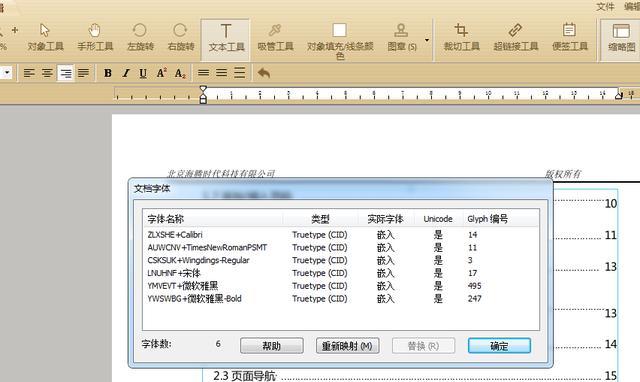Expand the 图章 stamp dropdown arrow
The width and height of the screenshot is (640, 382).
427,40
